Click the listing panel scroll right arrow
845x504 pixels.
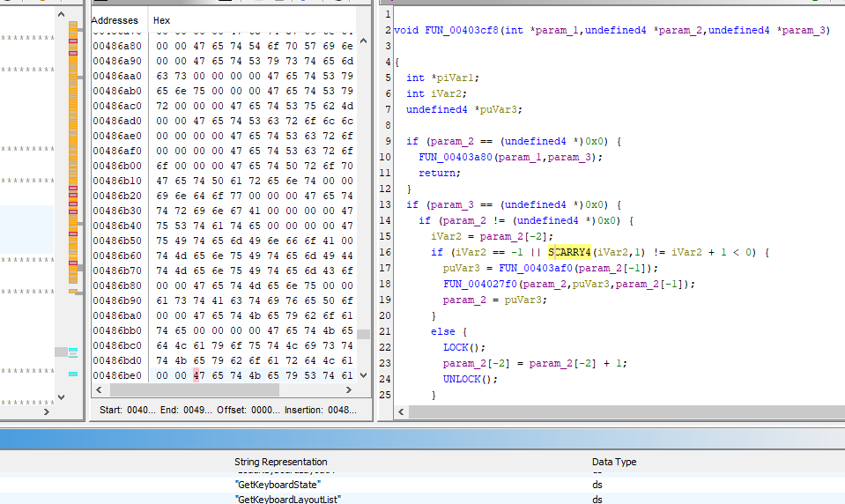pyautogui.click(x=47, y=411)
